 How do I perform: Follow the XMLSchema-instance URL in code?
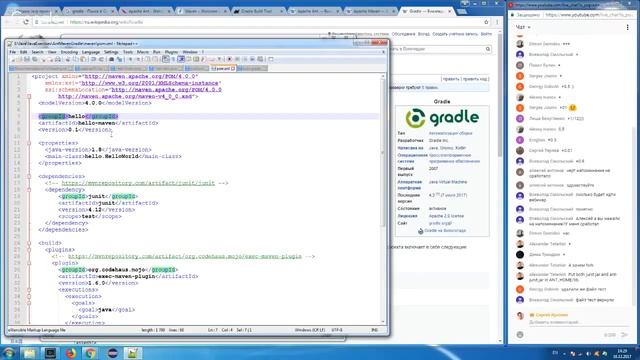coord(150,83)
